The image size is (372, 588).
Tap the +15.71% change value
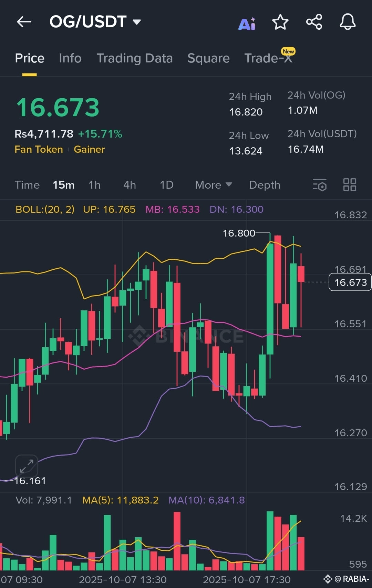[x=100, y=134]
